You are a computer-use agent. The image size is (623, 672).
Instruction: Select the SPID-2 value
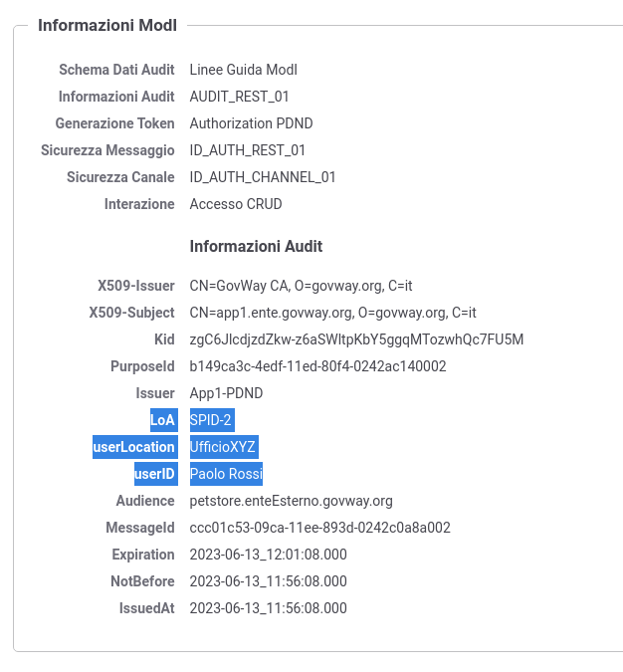(x=212, y=420)
